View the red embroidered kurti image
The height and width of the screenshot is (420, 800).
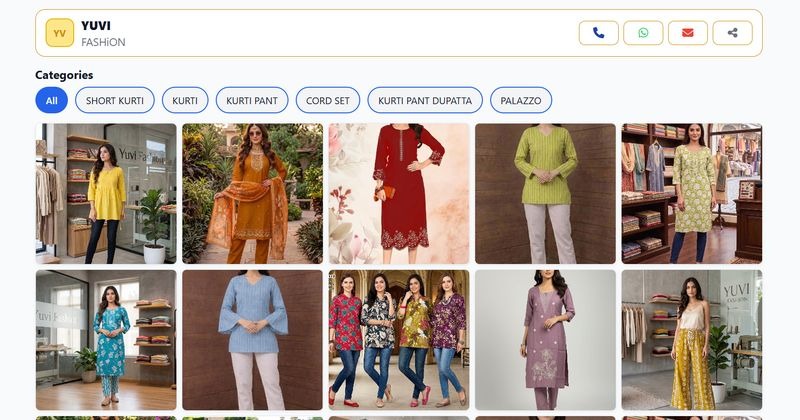pyautogui.click(x=399, y=194)
